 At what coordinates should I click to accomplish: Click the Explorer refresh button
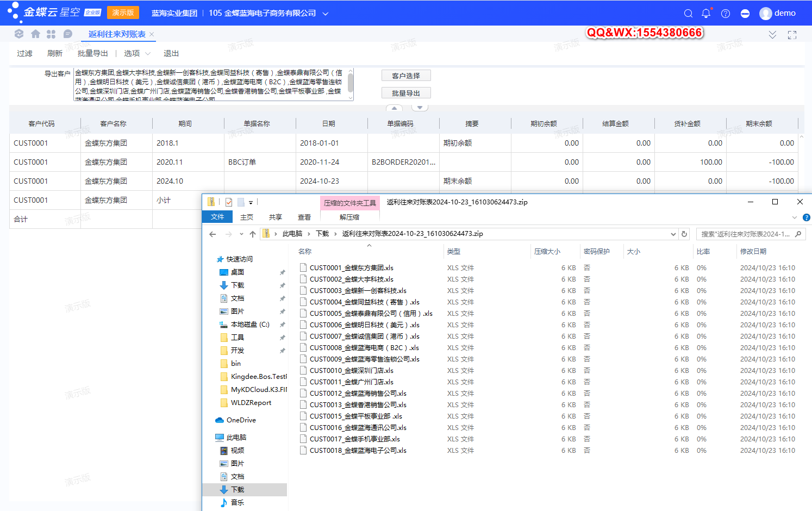[684, 234]
